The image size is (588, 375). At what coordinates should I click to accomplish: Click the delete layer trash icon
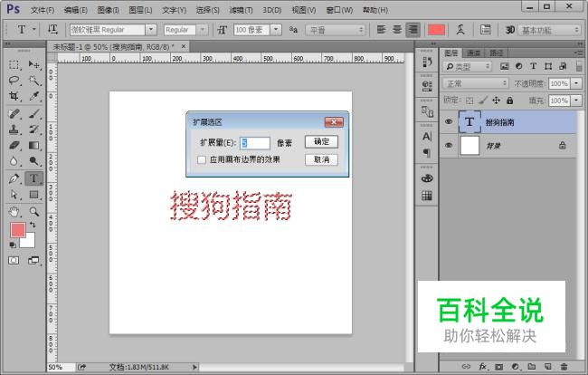click(564, 366)
